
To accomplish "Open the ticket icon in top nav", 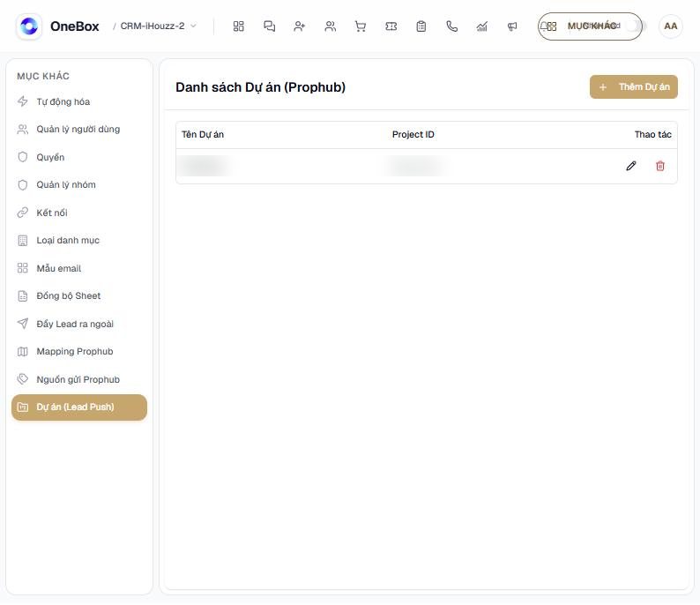I will tap(391, 26).
